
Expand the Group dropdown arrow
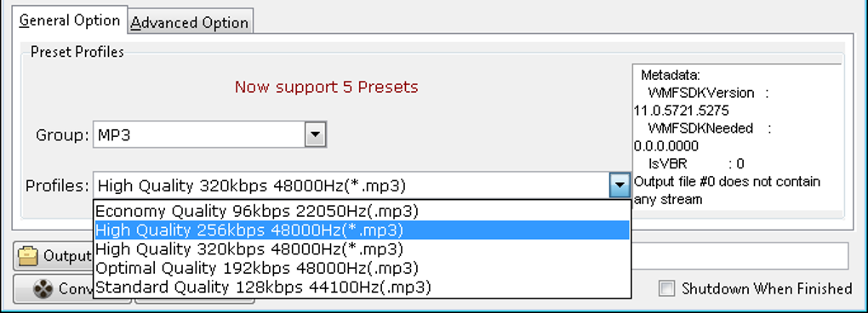click(x=316, y=134)
